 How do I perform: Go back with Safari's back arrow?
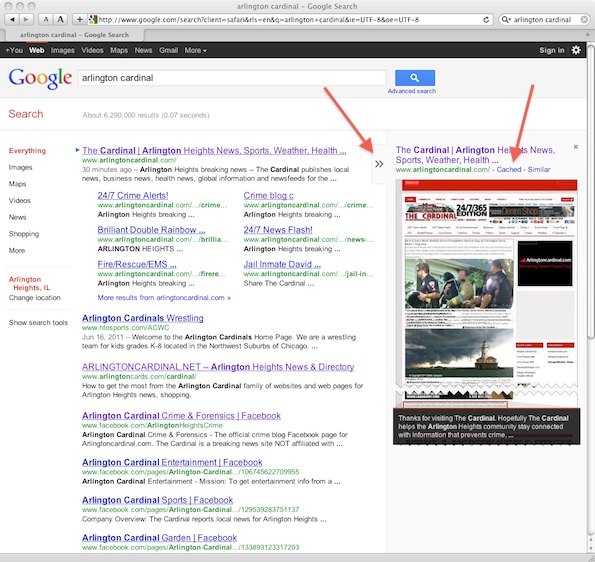(x=12, y=19)
